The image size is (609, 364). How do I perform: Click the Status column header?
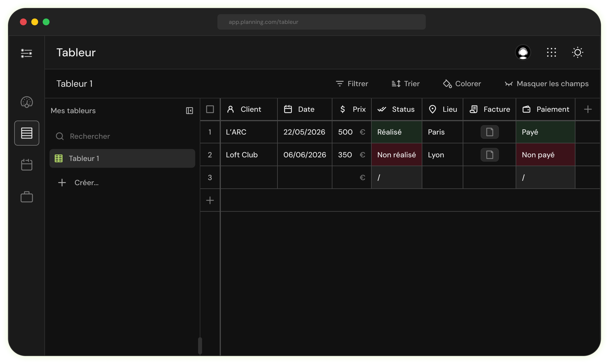(397, 109)
